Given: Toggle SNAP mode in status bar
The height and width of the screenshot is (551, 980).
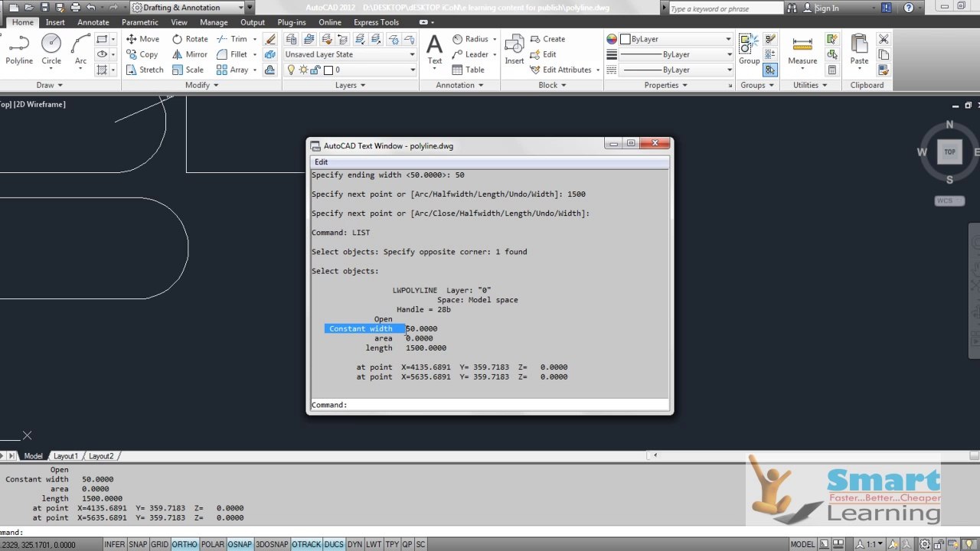Looking at the screenshot, I should point(138,544).
